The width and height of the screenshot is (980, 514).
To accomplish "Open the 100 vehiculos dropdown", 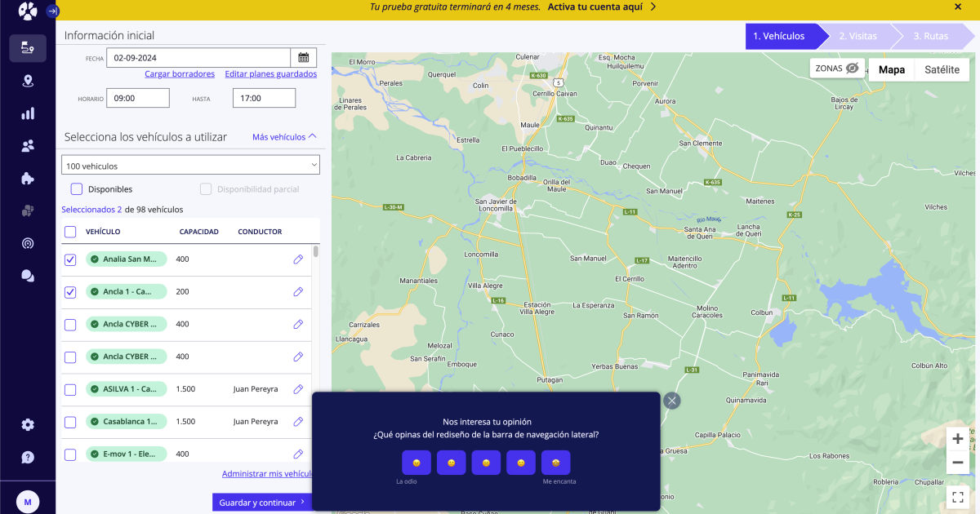I will pyautogui.click(x=189, y=164).
